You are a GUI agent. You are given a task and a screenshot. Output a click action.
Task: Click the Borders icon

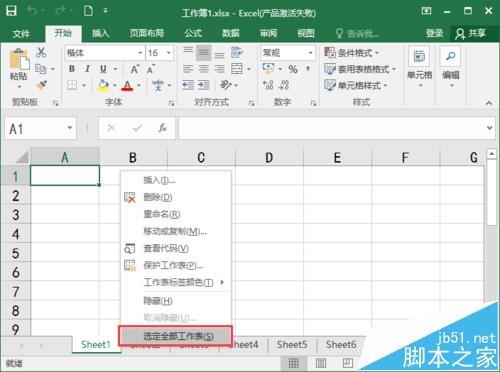click(72, 85)
